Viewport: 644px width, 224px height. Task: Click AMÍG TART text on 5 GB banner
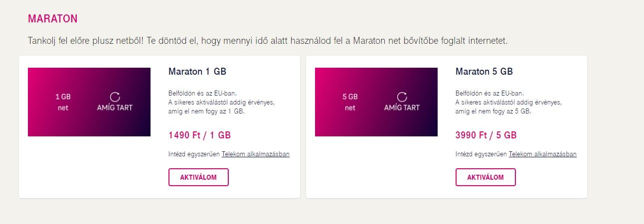click(402, 108)
